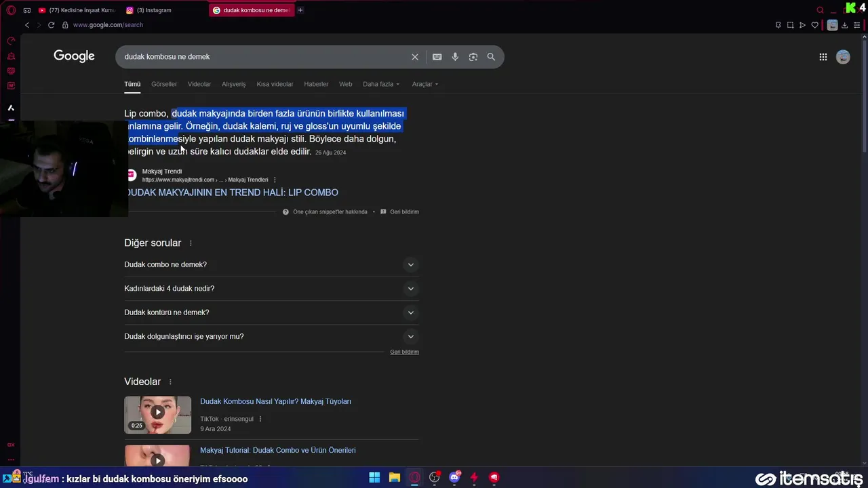Search by image with Google Lens
868x488 pixels.
[473, 57]
